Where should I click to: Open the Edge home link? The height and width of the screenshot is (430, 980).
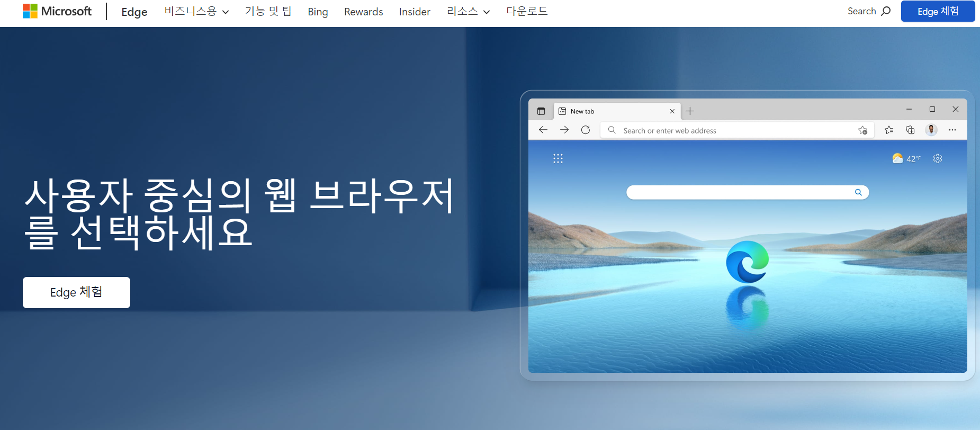click(134, 12)
